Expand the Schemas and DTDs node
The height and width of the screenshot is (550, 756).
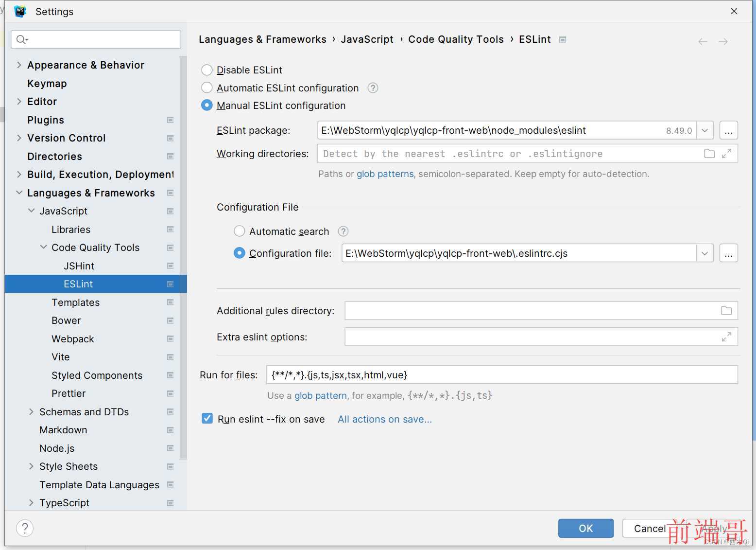click(x=31, y=412)
